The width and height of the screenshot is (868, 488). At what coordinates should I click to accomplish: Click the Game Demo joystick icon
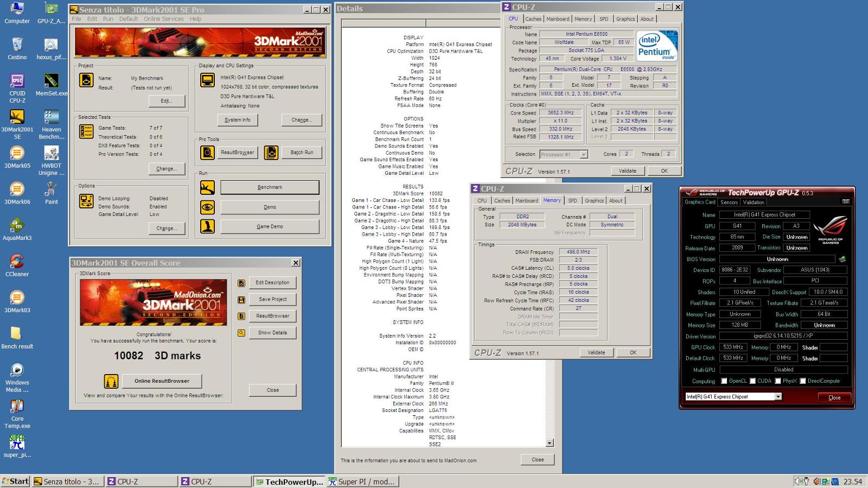coord(207,226)
